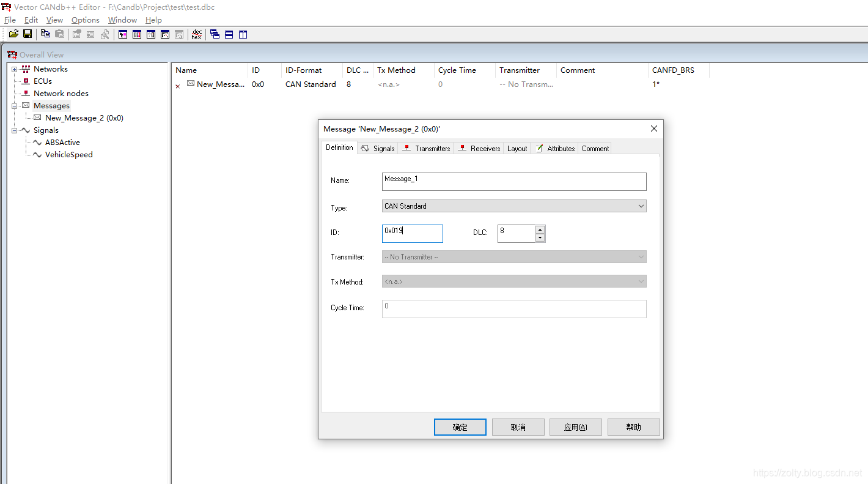Click the Save floppy disk icon
868x484 pixels.
click(28, 34)
